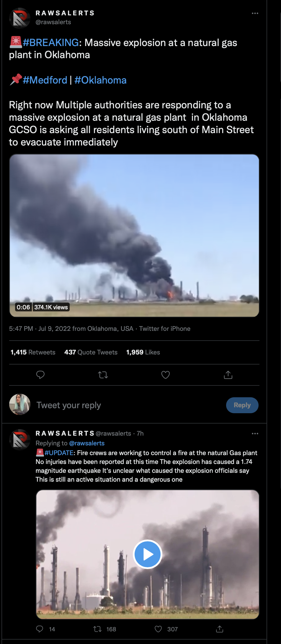281x644 pixels.
Task: Retweet the main tweet using the retweet icon
Action: pyautogui.click(x=103, y=375)
